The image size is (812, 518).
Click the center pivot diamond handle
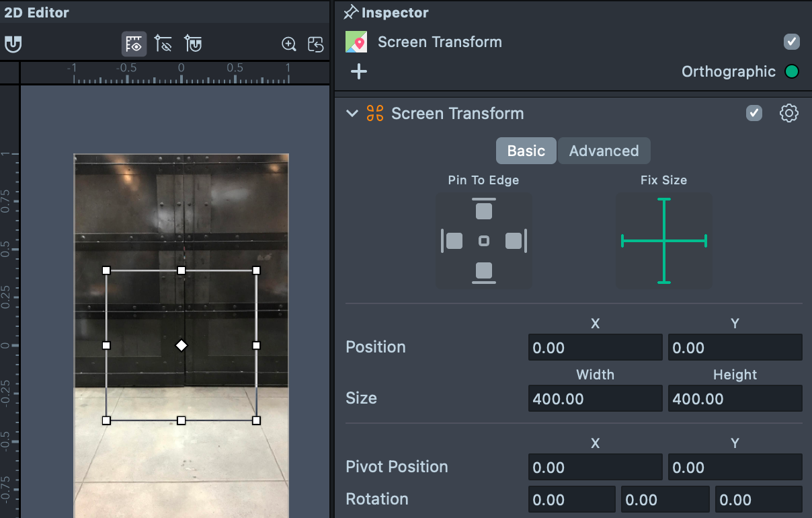tap(181, 345)
